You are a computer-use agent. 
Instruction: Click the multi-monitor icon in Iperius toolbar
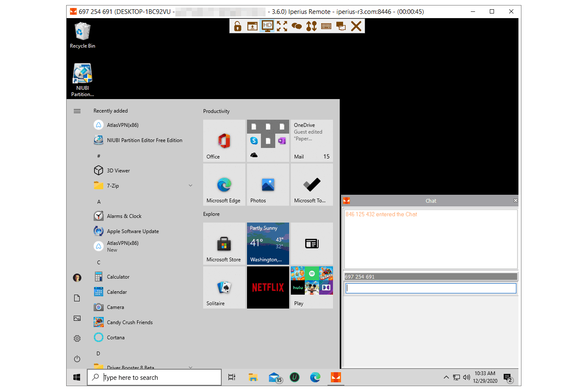pos(341,26)
